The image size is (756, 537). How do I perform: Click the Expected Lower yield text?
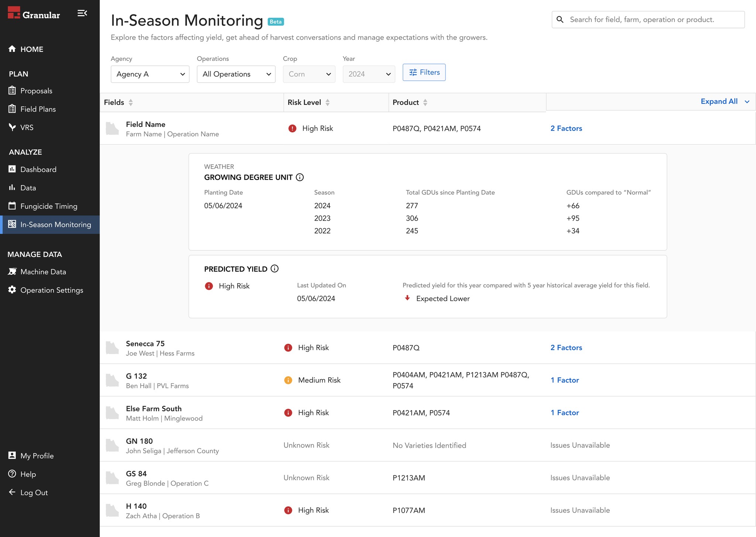click(443, 299)
